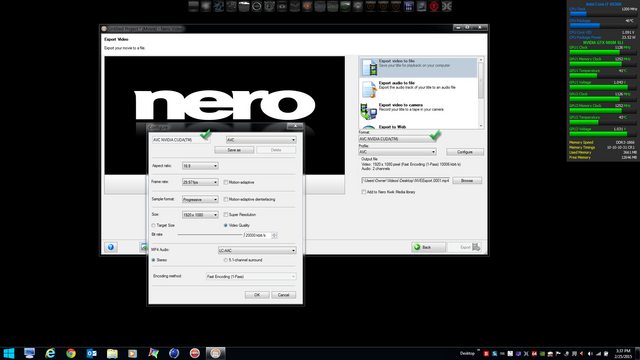This screenshot has width=640, height=360.
Task: Edit the output file path field
Action: (405, 180)
